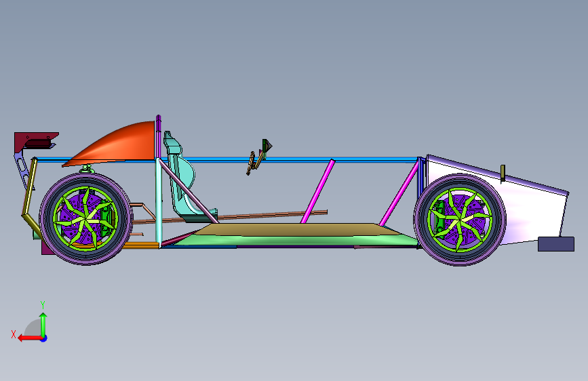Select the tan floor panel
The width and height of the screenshot is (588, 381).
pyautogui.click(x=296, y=230)
